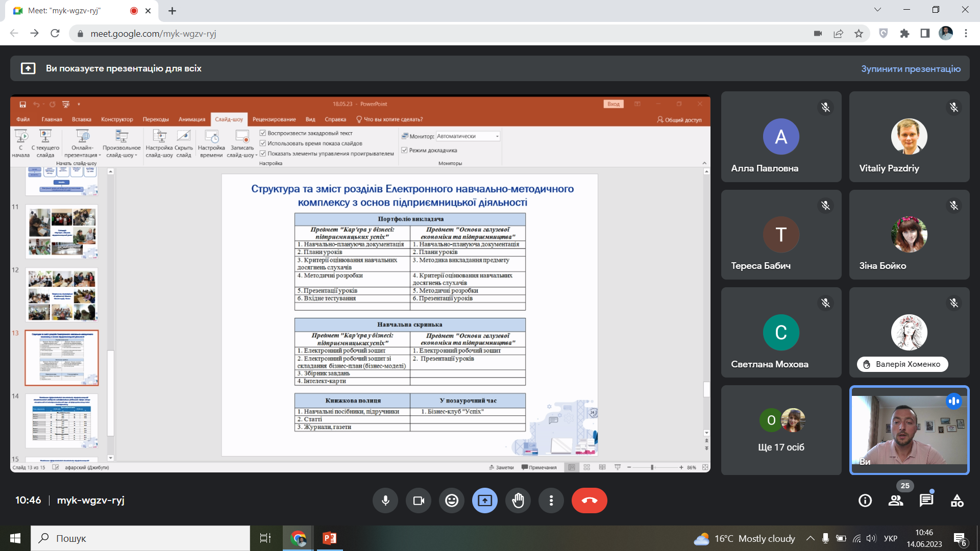Screen dimensions: 980x551
Task: Toggle 'Заметки' notes pane in status bar
Action: 501,467
